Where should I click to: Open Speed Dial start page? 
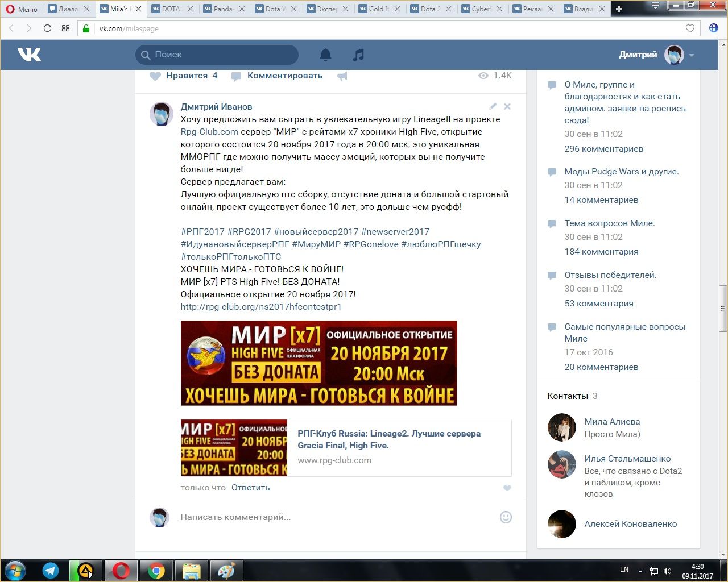tap(65, 28)
